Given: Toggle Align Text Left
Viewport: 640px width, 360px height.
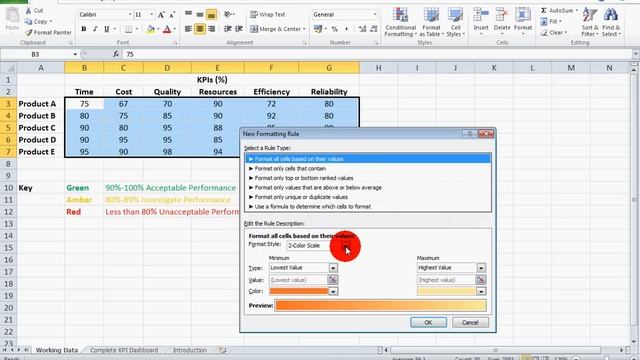Looking at the screenshot, I should pos(188,29).
